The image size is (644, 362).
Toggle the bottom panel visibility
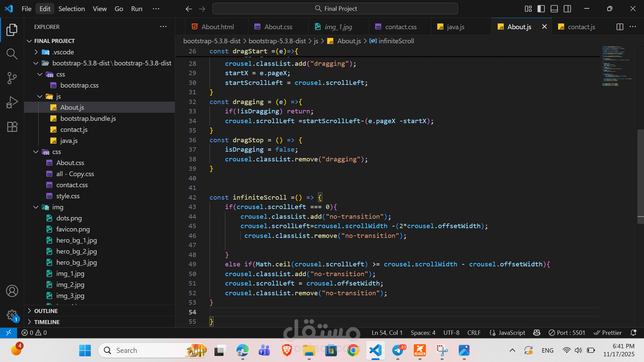tap(554, 9)
